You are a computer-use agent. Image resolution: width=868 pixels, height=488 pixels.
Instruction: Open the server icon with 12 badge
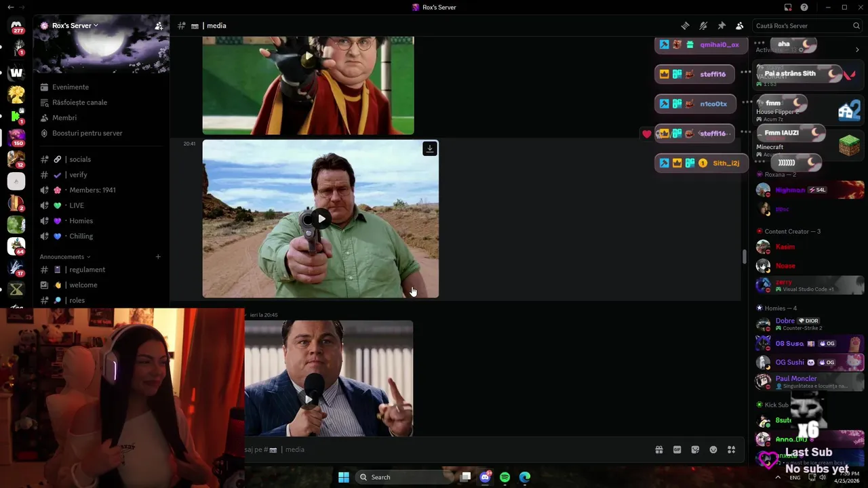[x=16, y=159]
